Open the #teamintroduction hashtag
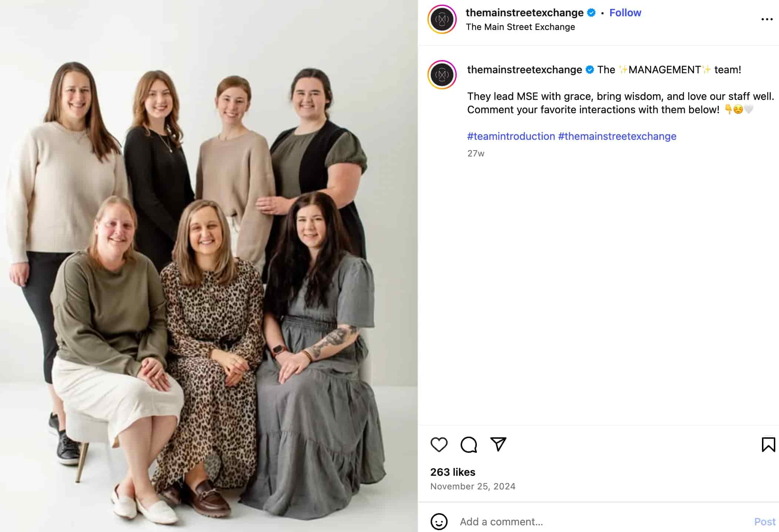The height and width of the screenshot is (532, 779). coord(511,137)
